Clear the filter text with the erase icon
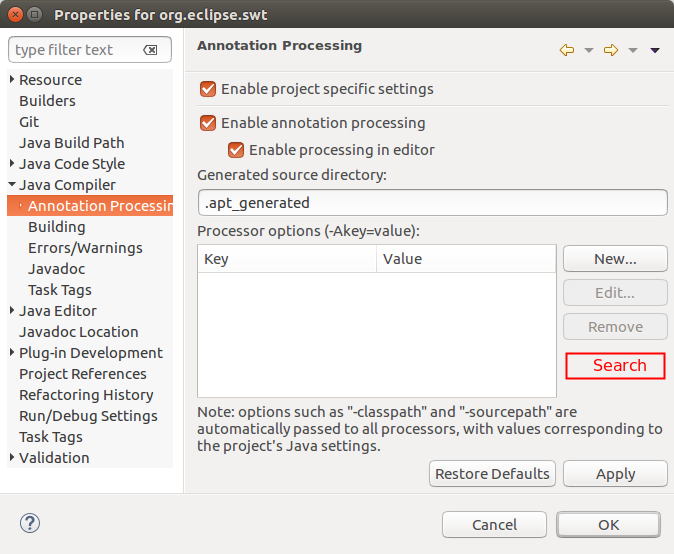Viewport: 674px width, 554px height. coord(150,50)
